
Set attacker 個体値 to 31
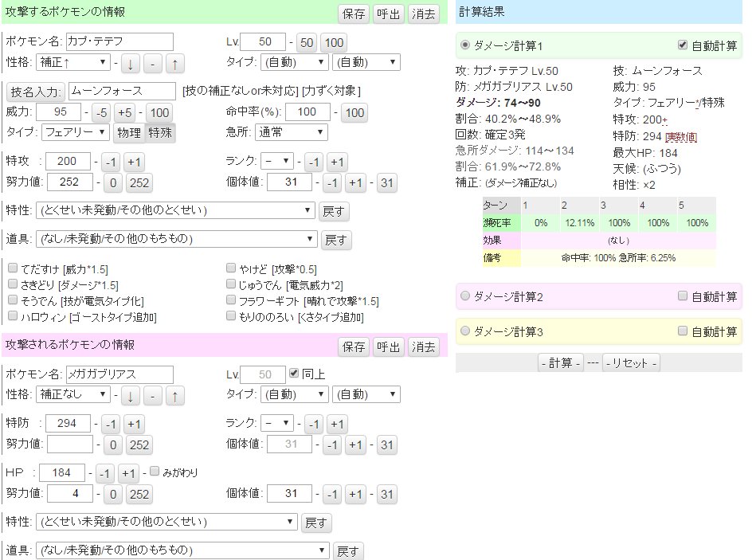(x=386, y=182)
